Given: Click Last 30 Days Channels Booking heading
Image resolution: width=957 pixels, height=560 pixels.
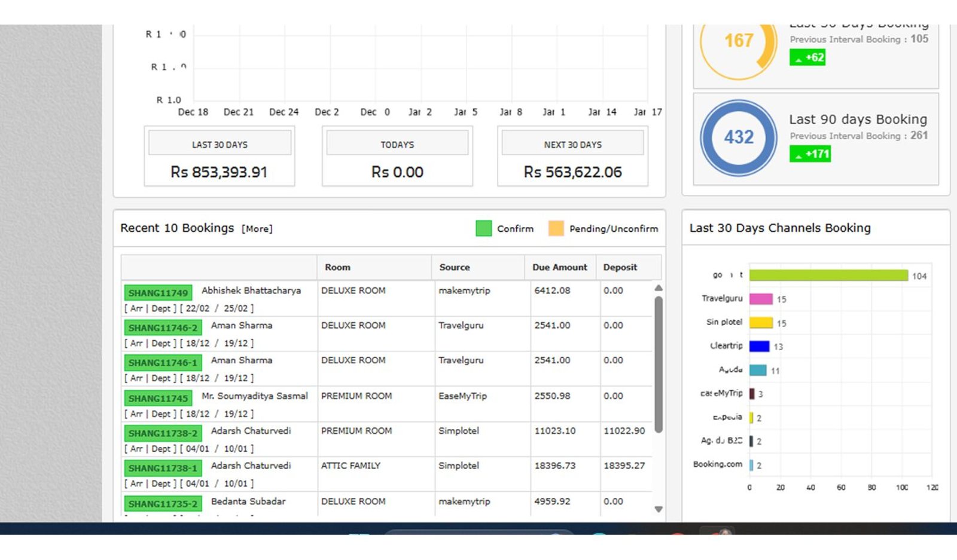Looking at the screenshot, I should coord(780,228).
